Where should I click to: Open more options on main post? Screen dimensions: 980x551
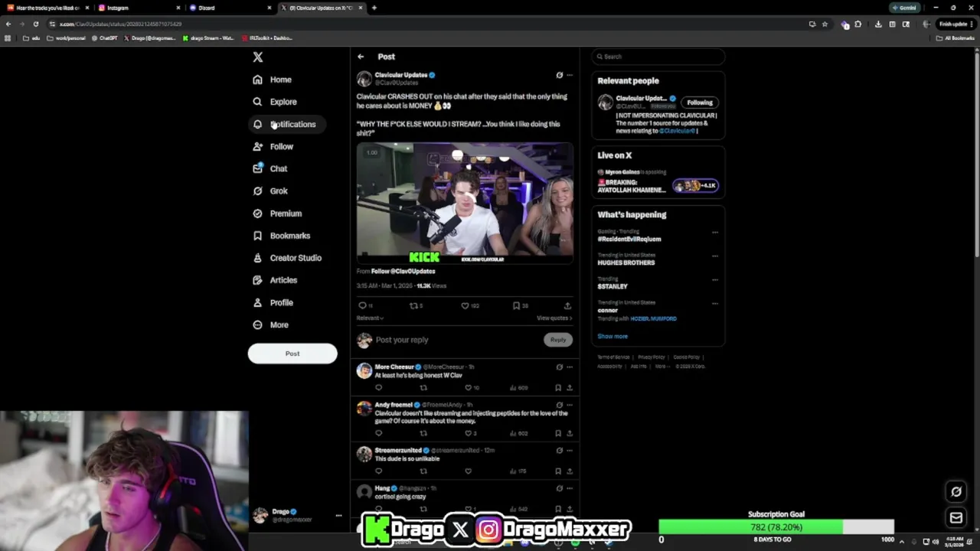point(569,75)
